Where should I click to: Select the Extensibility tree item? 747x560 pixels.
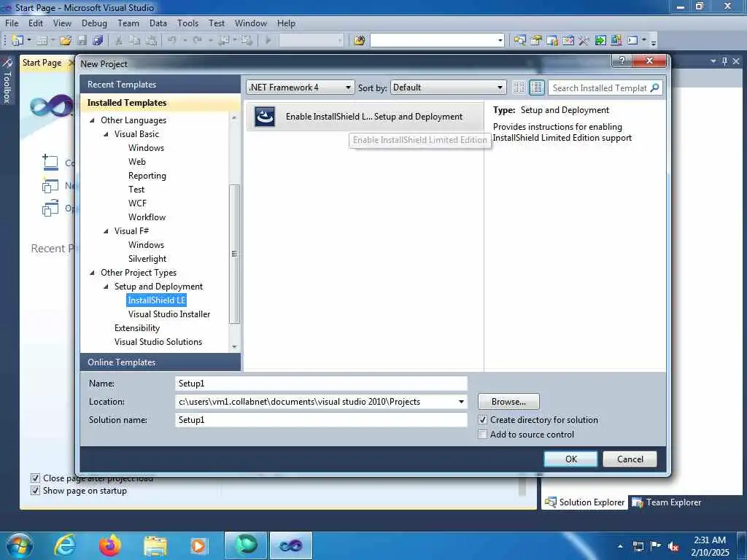point(137,328)
